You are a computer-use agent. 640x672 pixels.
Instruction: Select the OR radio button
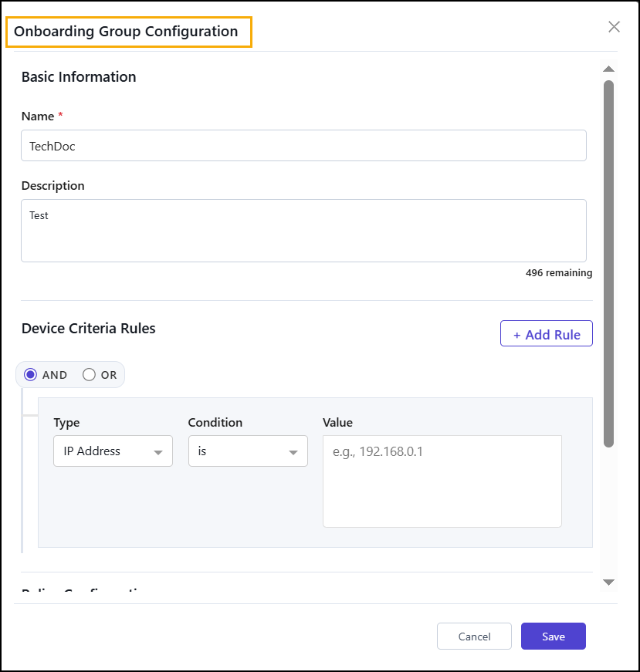click(90, 374)
